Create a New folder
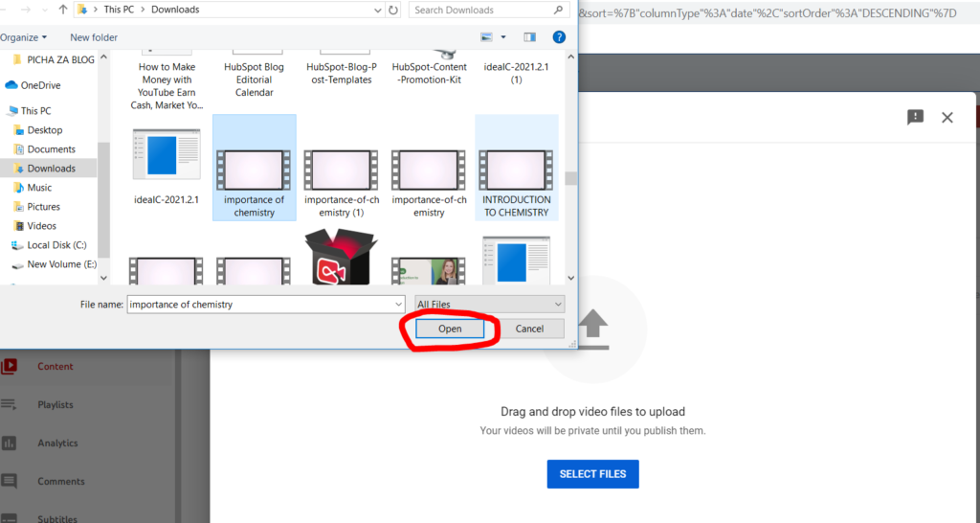Image resolution: width=980 pixels, height=523 pixels. tap(94, 37)
